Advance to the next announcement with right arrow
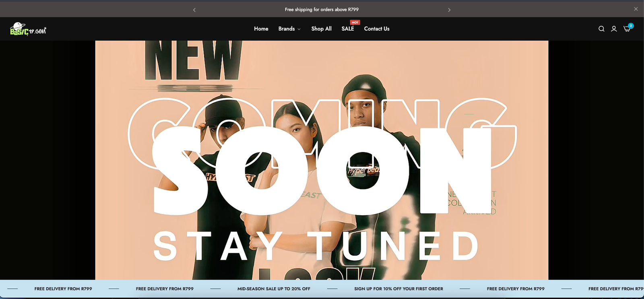The height and width of the screenshot is (299, 644). [x=449, y=10]
